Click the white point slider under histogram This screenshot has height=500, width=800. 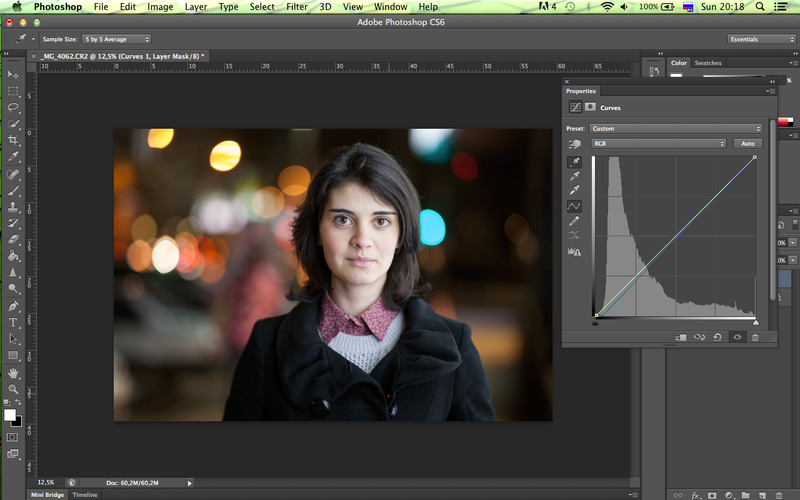click(x=755, y=322)
